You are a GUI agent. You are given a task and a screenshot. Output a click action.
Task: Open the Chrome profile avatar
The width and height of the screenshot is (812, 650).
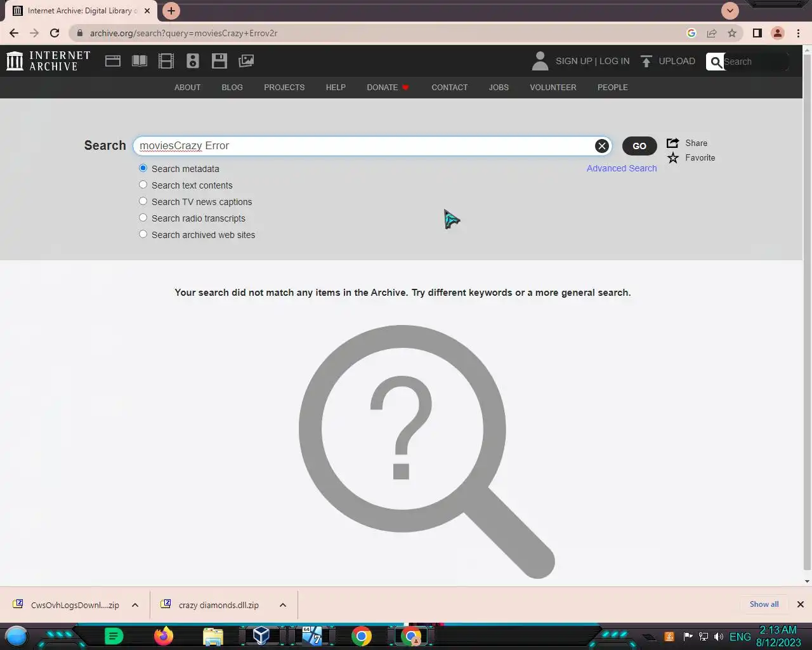[x=778, y=33]
